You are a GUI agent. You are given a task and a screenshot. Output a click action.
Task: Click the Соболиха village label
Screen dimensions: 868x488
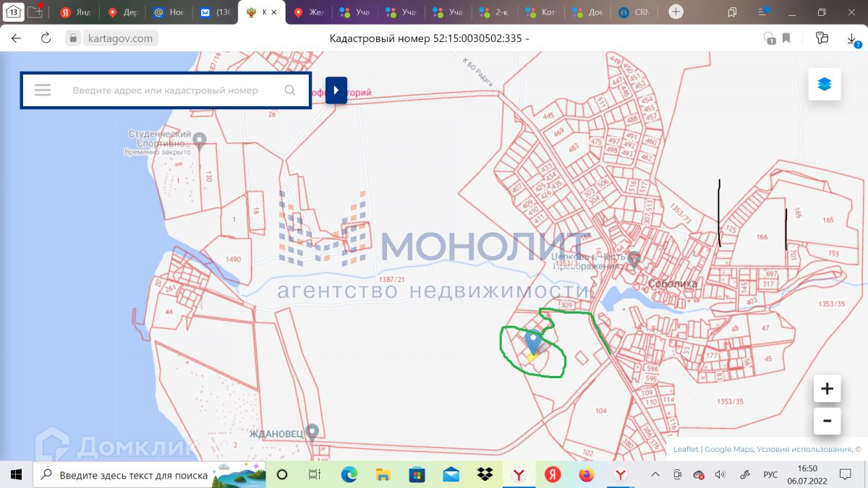point(673,284)
